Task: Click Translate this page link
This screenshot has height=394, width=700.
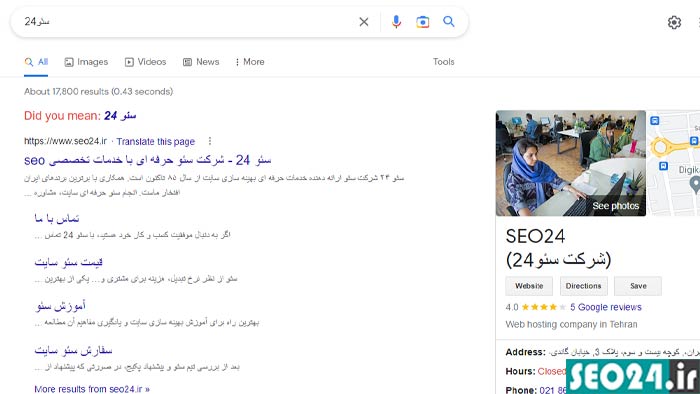Action: (156, 141)
